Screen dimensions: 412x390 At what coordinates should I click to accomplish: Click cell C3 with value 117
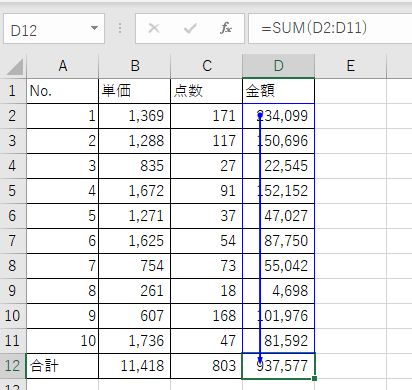[x=207, y=141]
